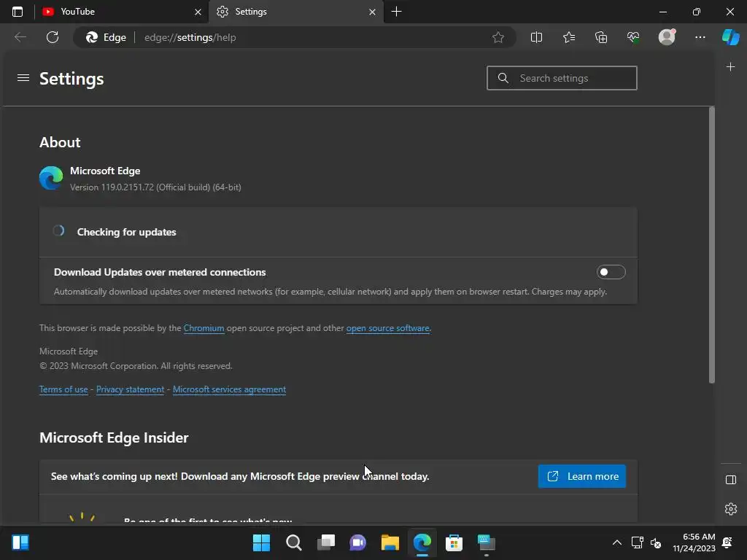Refresh the page
The height and width of the screenshot is (560, 747).
tap(53, 37)
